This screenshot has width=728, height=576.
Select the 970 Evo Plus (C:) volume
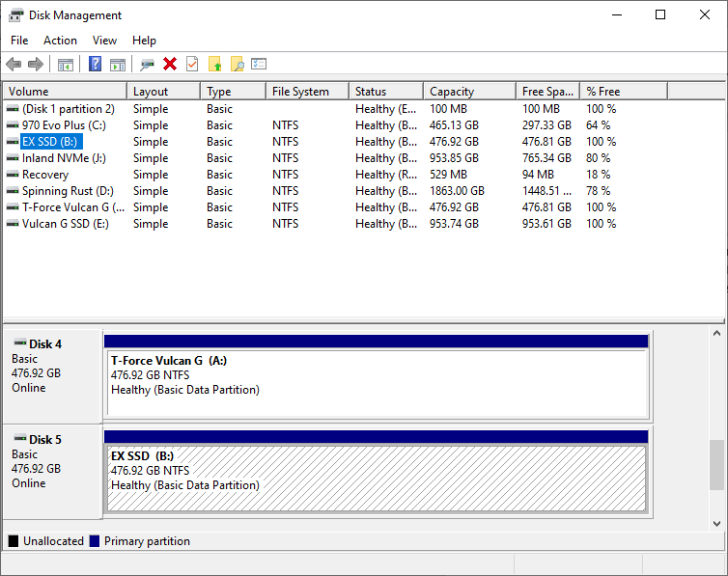pos(336,125)
